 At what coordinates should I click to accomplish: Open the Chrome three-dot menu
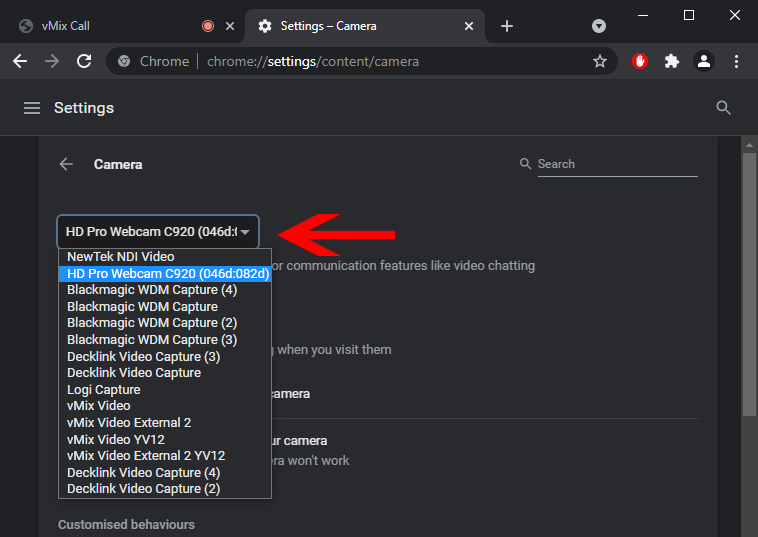(737, 61)
